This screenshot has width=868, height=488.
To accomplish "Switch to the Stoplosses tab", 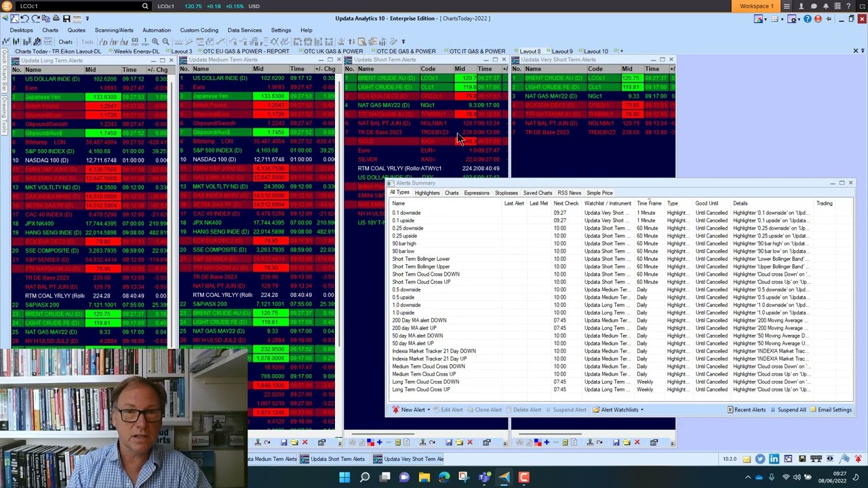I will (x=506, y=193).
